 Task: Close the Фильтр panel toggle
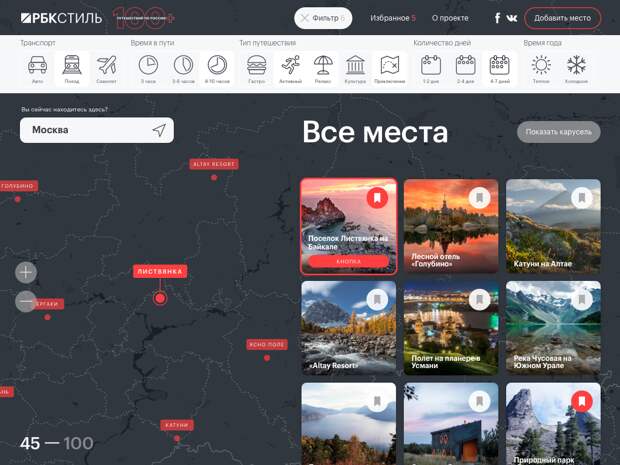pyautogui.click(x=323, y=18)
